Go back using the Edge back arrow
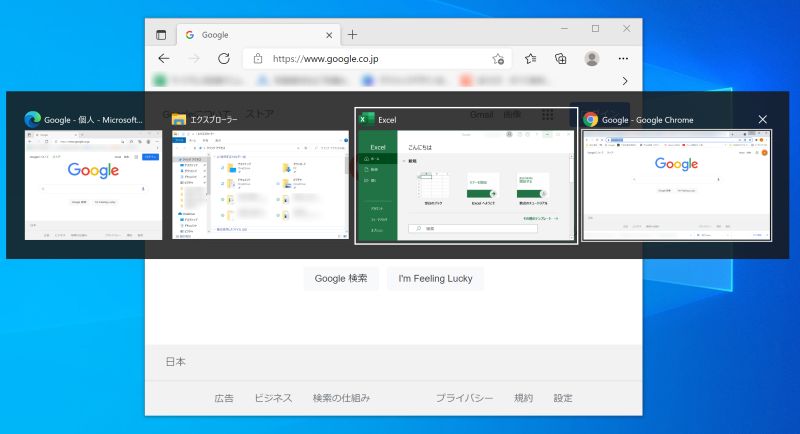800x434 pixels. pos(164,59)
